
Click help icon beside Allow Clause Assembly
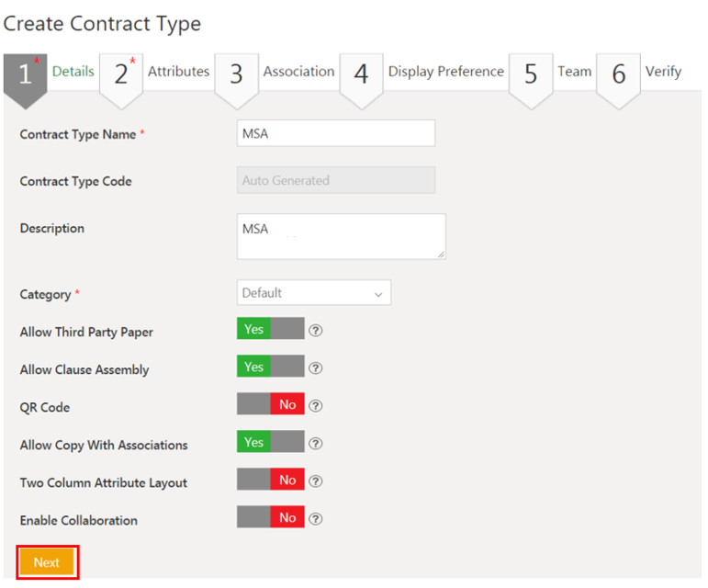pos(316,368)
